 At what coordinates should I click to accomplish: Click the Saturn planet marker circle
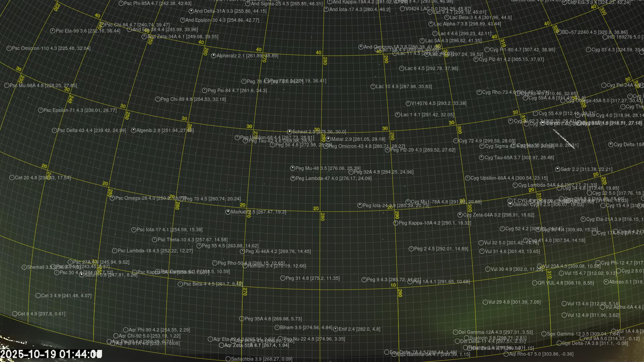(x=82, y=275)
